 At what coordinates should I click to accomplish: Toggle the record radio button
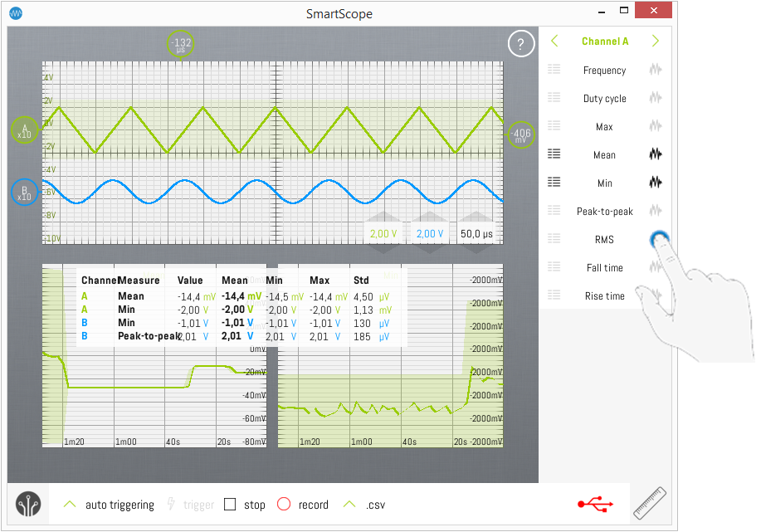click(x=283, y=505)
